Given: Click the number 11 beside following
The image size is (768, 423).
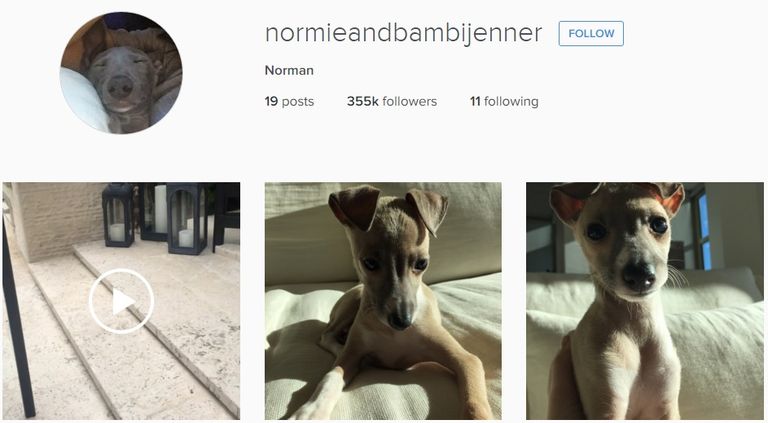Looking at the screenshot, I should pos(475,101).
